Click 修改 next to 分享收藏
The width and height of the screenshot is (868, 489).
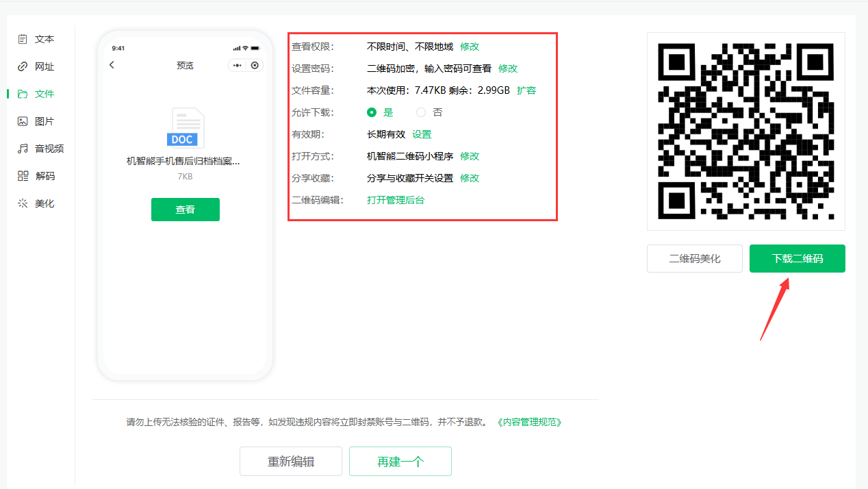[x=470, y=178]
